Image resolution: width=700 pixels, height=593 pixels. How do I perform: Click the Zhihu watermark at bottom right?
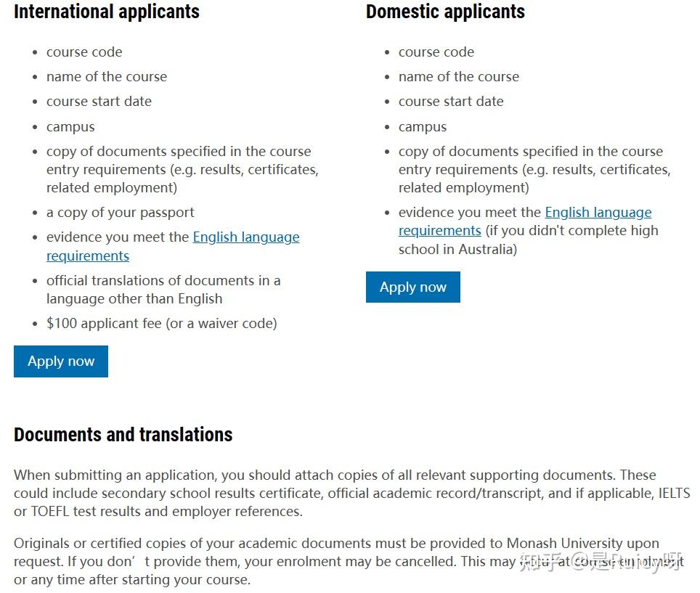click(601, 562)
